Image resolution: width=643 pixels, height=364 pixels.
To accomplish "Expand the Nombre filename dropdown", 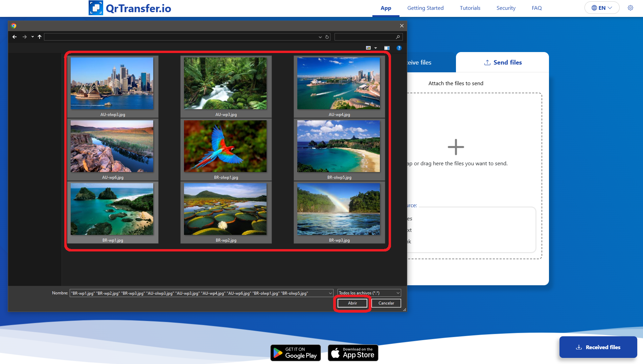I will pos(330,293).
